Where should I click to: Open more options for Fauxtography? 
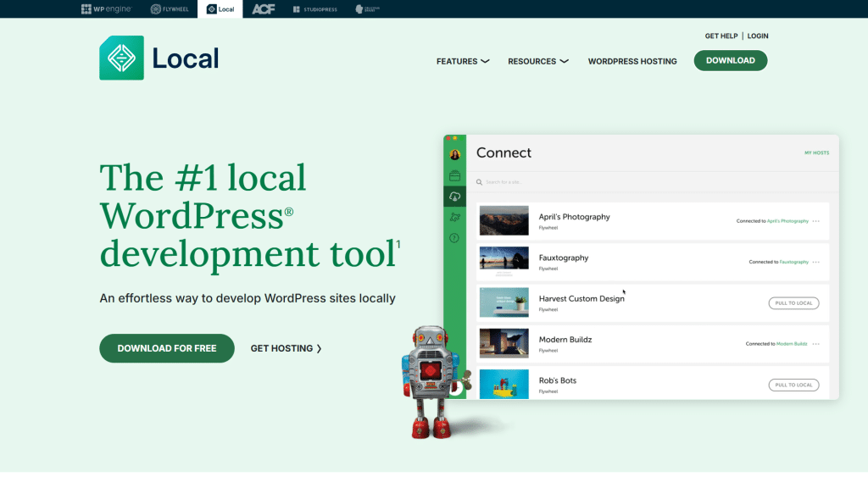point(816,262)
